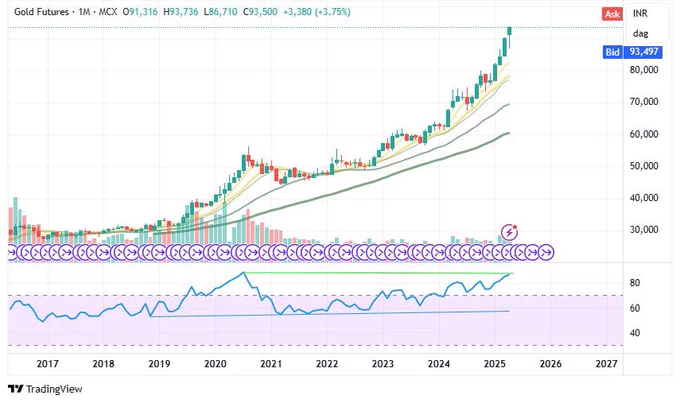
Task: Click the RSI 60 level label
Action: tap(634, 308)
